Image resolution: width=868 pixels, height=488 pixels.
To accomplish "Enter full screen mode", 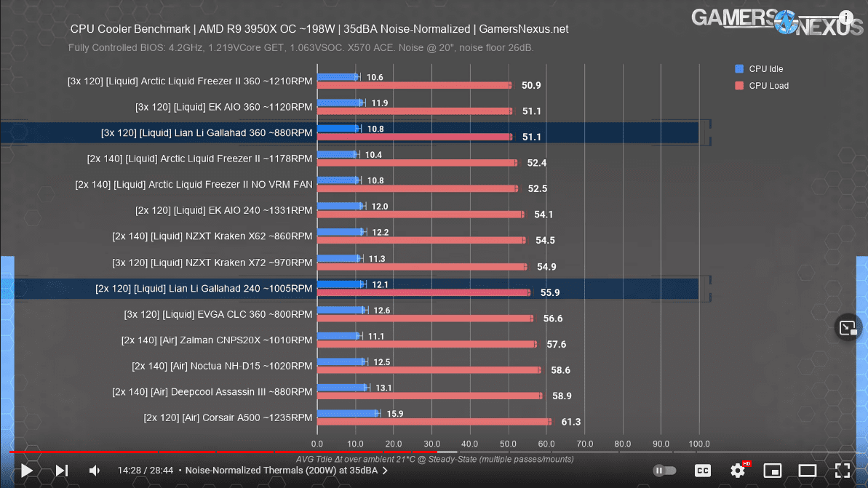I will 843,471.
